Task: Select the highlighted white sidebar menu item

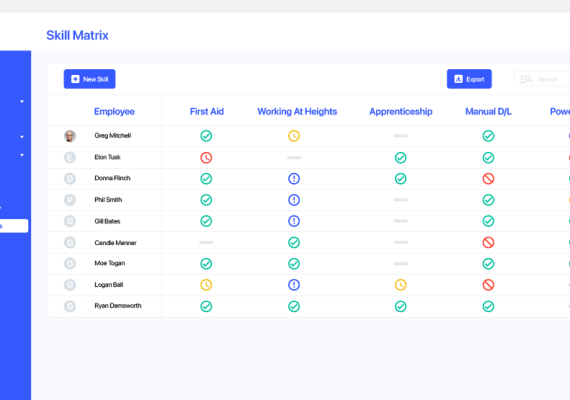Action: point(14,226)
